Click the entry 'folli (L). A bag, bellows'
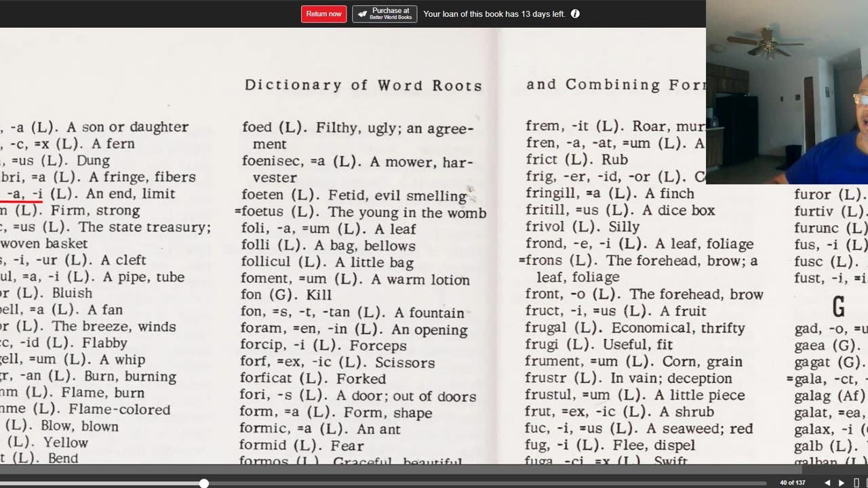 click(328, 245)
